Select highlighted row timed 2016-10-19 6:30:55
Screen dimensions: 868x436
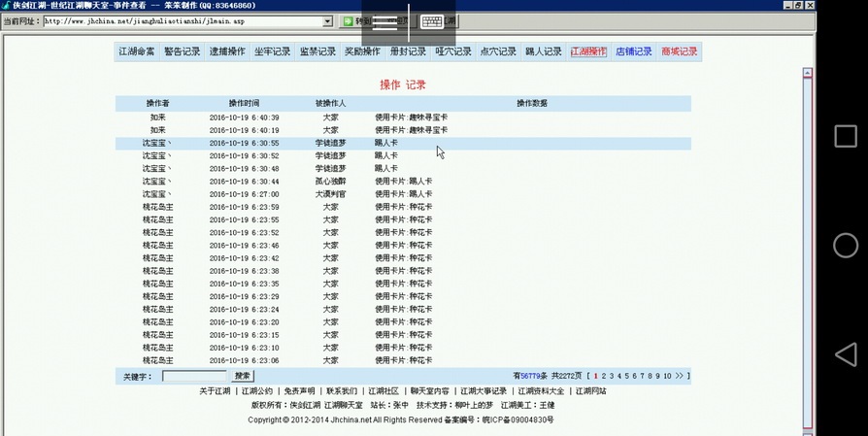pos(403,143)
